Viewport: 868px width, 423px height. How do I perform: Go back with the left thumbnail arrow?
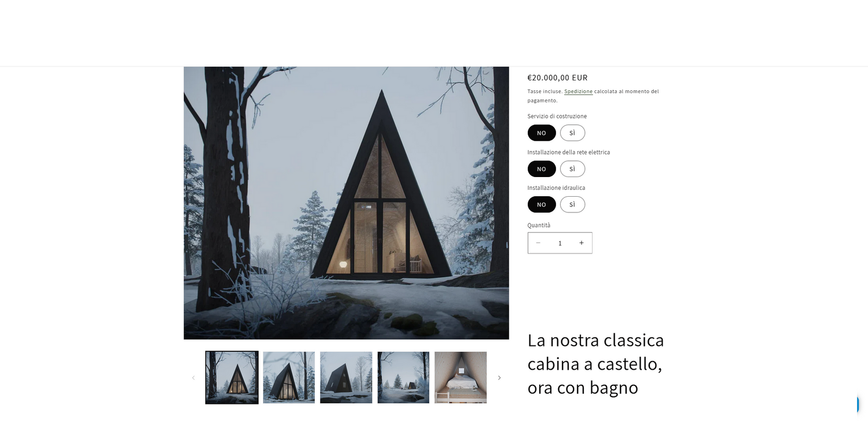pos(193,378)
